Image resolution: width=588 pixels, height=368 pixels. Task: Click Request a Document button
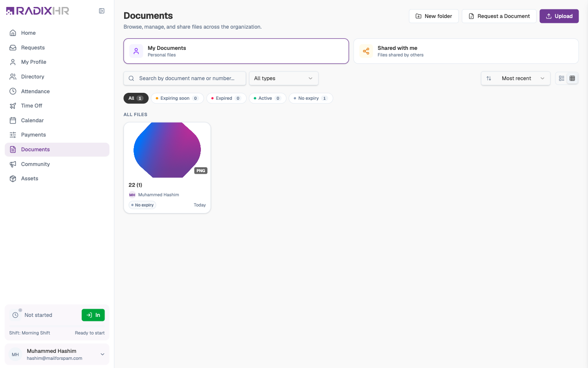(499, 16)
